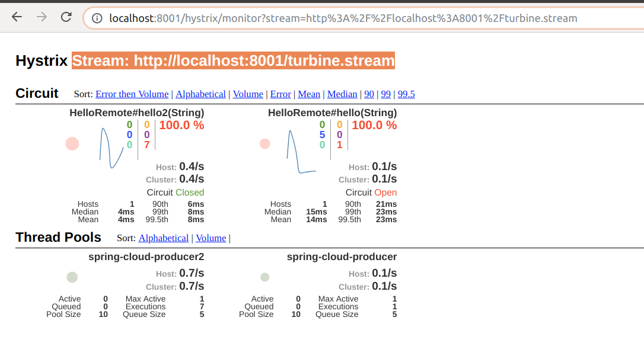The height and width of the screenshot is (362, 644).
Task: Select the Circuit Open status text
Action: pyautogui.click(x=371, y=193)
